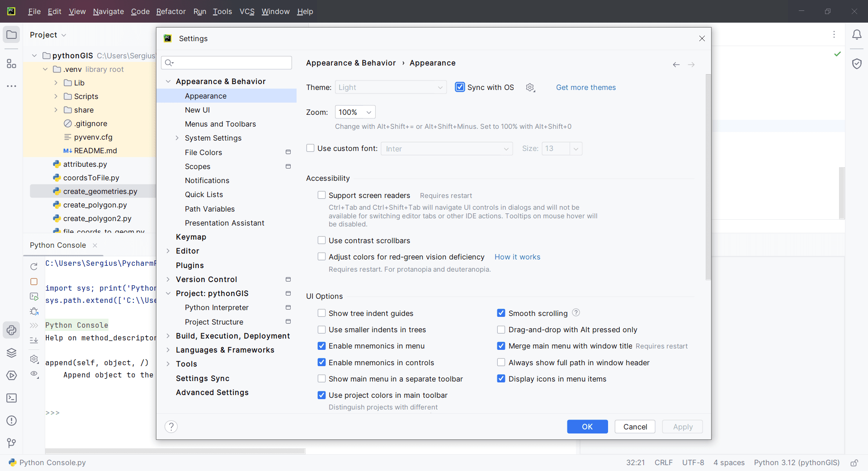
Task: Enable Show tree indent guides
Action: coord(321,313)
